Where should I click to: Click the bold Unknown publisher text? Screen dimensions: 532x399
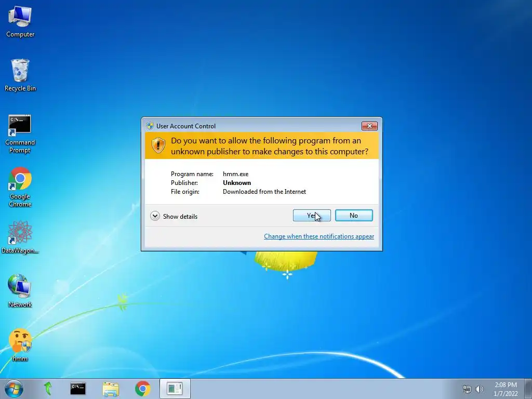coord(237,182)
